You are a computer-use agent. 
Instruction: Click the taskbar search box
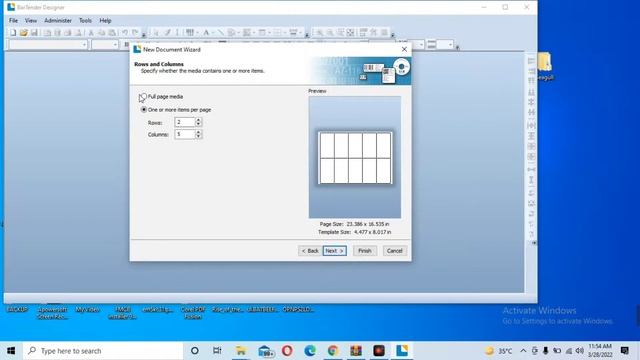click(x=103, y=351)
